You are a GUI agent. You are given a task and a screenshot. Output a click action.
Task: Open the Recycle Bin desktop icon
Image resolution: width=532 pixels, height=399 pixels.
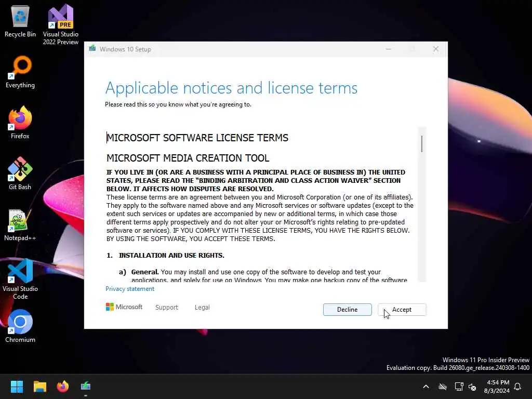[20, 21]
